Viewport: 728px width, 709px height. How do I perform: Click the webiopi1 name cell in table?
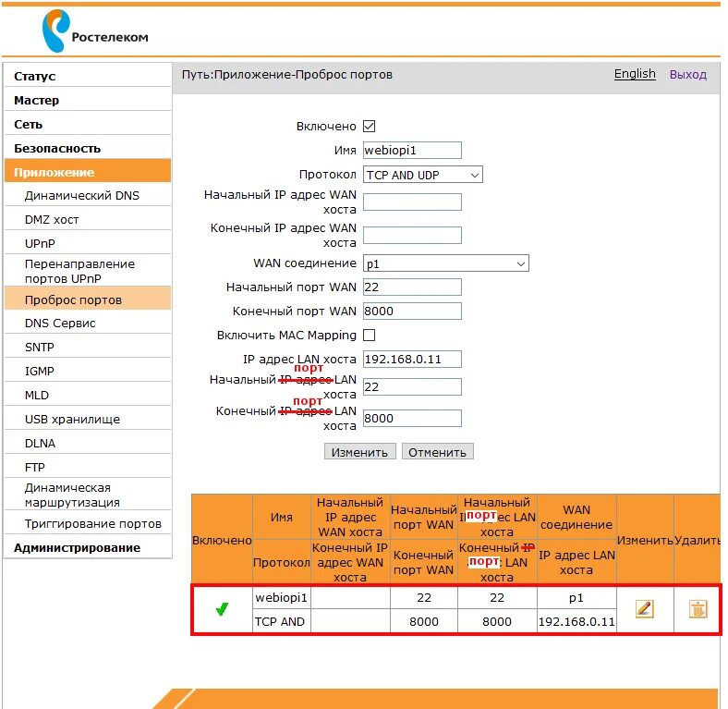click(x=282, y=597)
